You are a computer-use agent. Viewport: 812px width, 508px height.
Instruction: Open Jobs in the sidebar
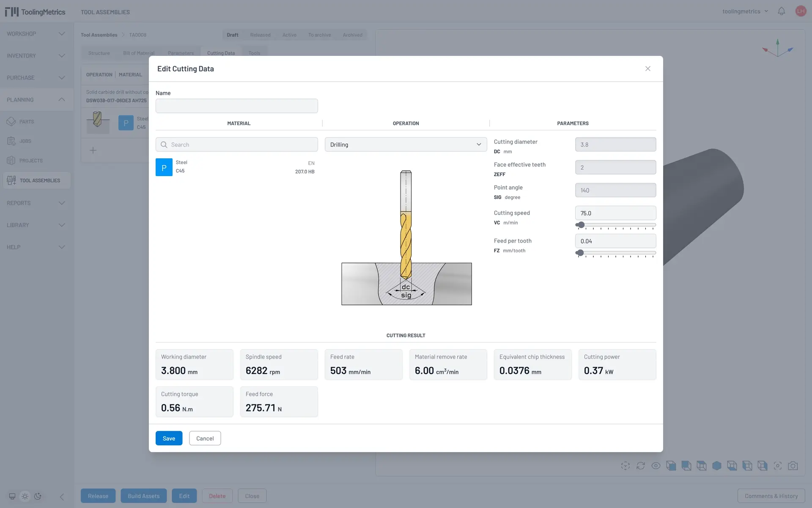[x=37, y=141]
